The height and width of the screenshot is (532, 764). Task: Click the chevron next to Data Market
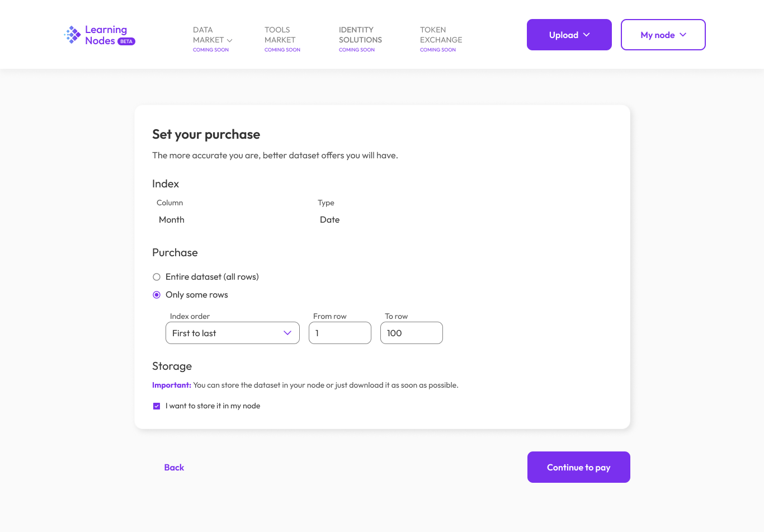click(229, 40)
